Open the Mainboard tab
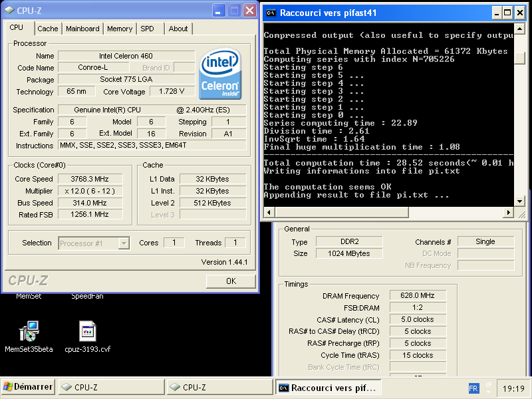 coord(82,29)
